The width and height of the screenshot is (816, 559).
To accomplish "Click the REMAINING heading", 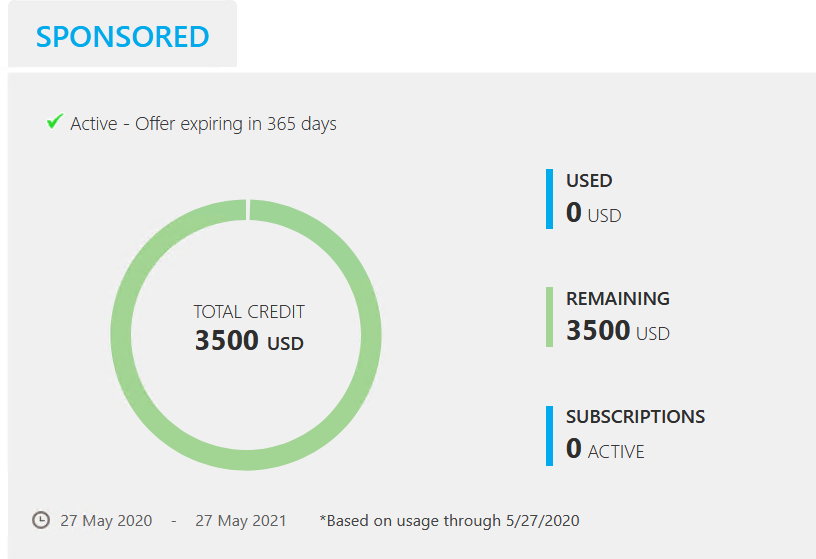I will tap(618, 299).
